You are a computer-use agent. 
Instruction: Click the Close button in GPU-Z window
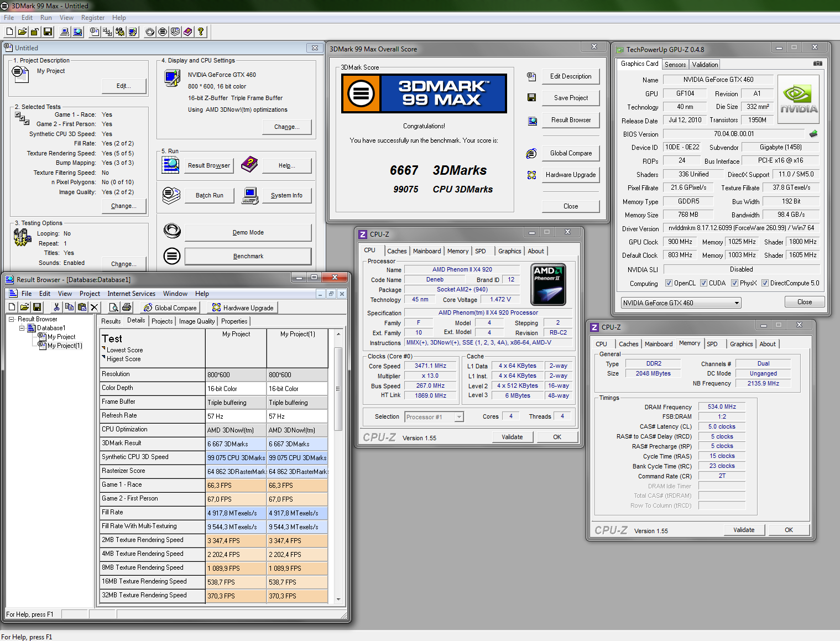[x=805, y=302]
